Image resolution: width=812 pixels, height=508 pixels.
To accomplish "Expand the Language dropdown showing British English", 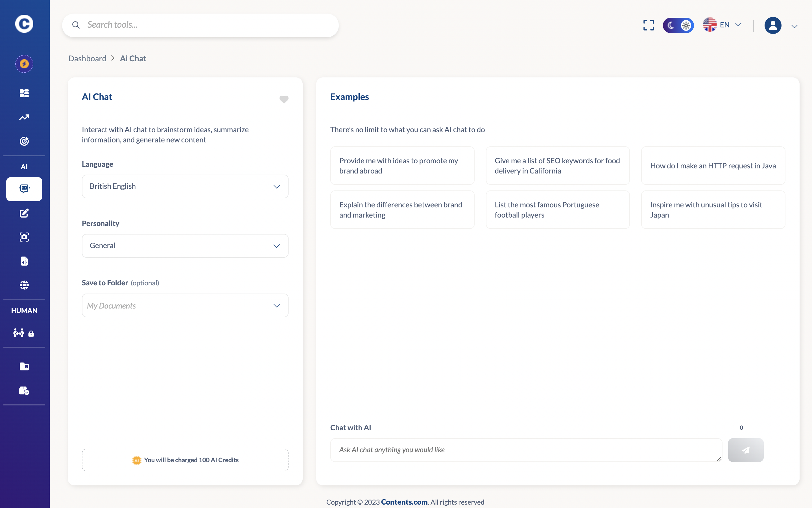I will click(x=185, y=186).
